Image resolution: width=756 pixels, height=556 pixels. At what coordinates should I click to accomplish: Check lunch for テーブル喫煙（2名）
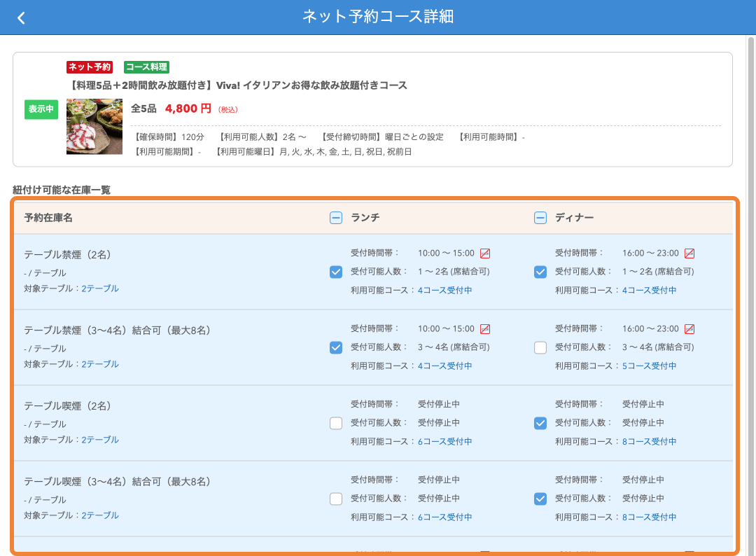click(336, 424)
